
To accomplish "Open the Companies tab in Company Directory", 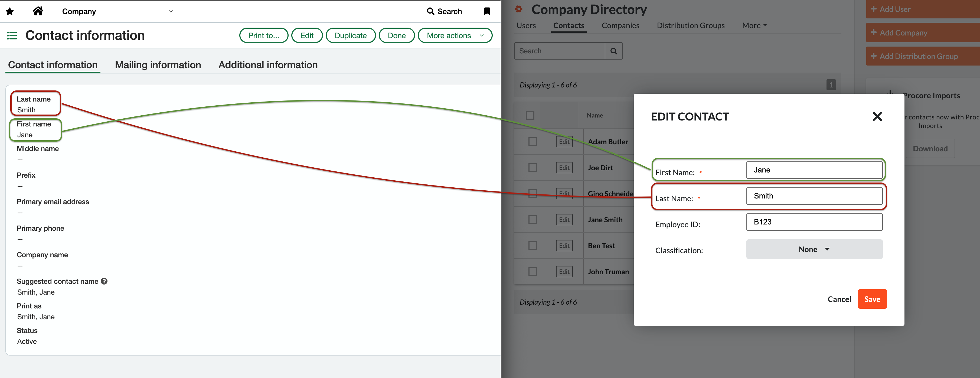I will (620, 25).
